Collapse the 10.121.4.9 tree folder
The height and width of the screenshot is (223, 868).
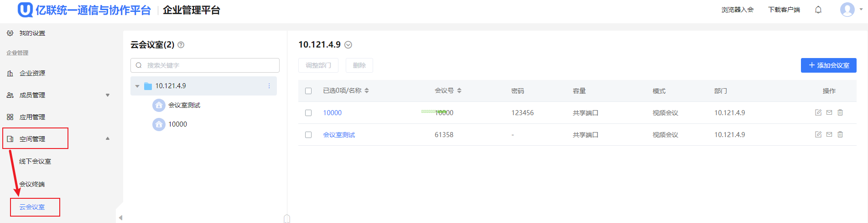click(137, 86)
